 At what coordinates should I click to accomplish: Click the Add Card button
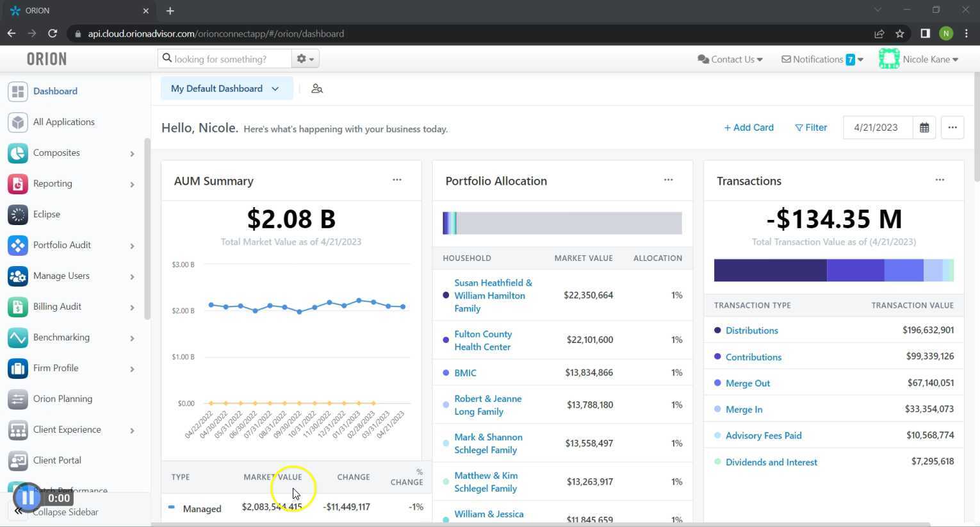tap(748, 128)
